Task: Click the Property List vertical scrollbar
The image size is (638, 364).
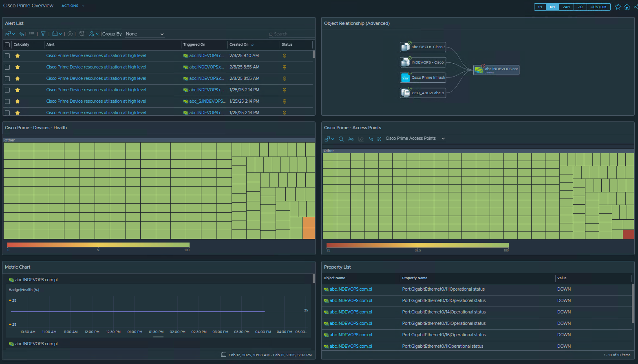Action: click(633, 304)
